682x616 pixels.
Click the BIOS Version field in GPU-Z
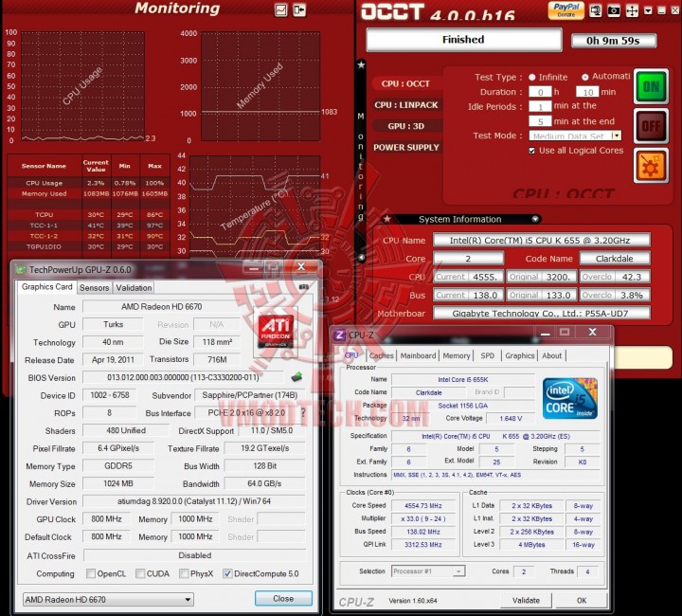click(183, 377)
